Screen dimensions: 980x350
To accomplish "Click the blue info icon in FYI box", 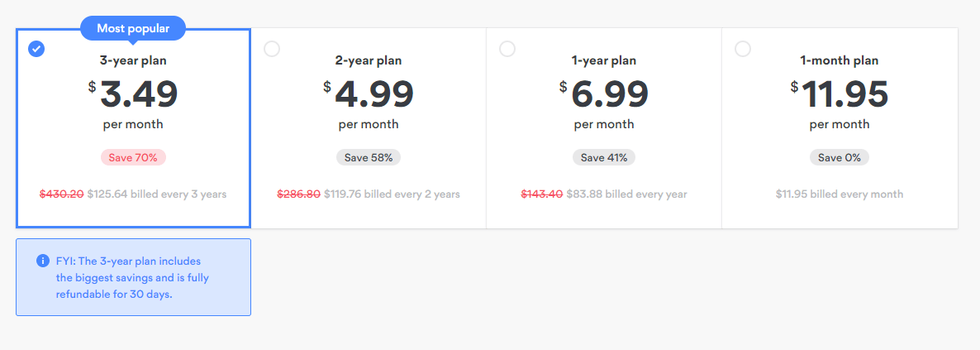I will [42, 261].
